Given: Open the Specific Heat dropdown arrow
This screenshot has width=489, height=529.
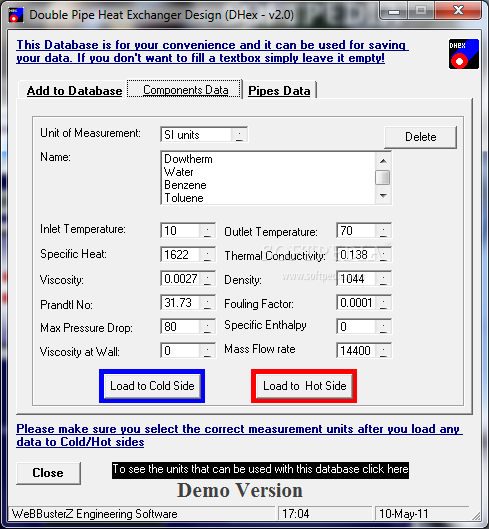Looking at the screenshot, I should 207,255.
